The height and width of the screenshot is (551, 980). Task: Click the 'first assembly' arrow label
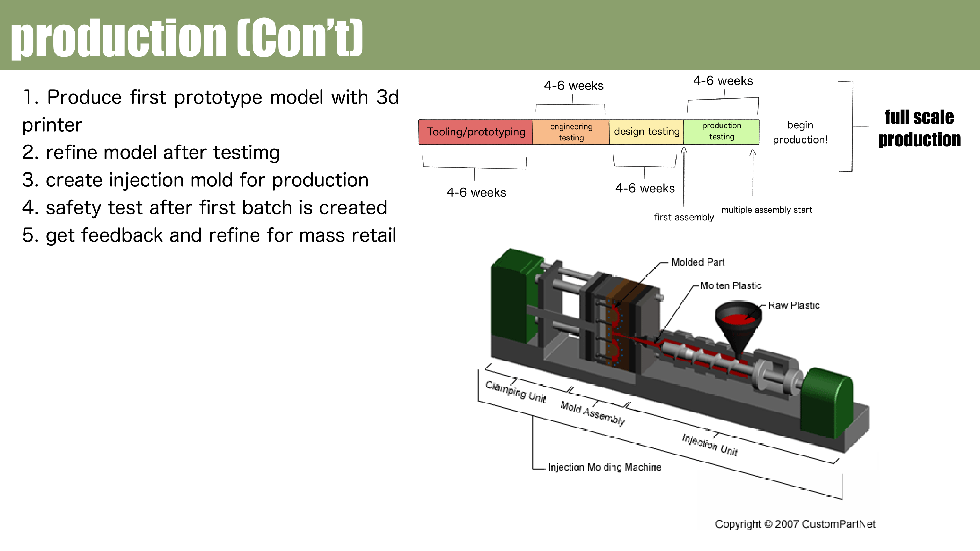coord(683,217)
